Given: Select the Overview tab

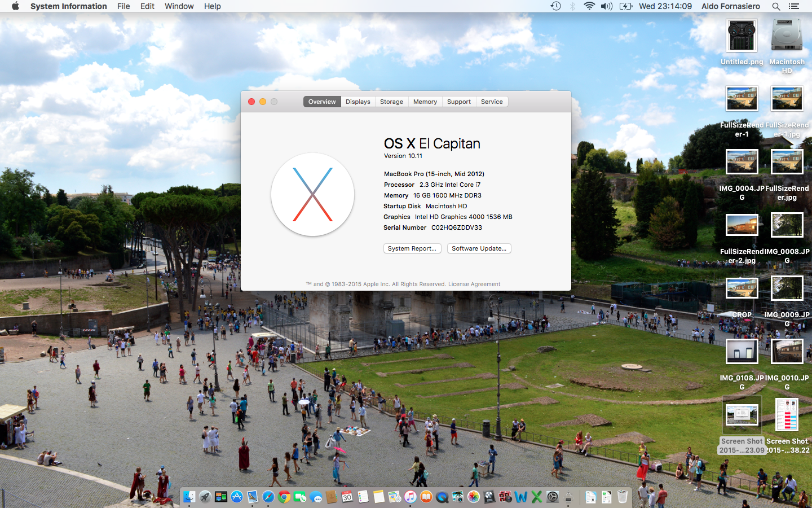Looking at the screenshot, I should tap(322, 102).
